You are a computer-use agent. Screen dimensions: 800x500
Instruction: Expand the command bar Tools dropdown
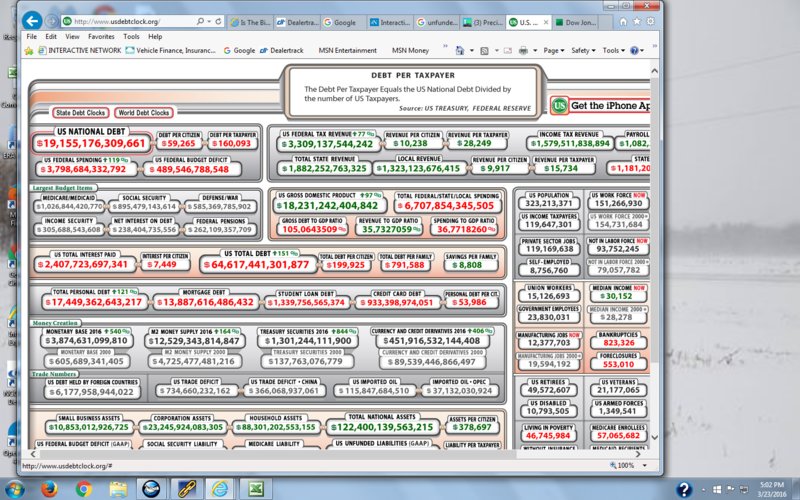tap(613, 51)
